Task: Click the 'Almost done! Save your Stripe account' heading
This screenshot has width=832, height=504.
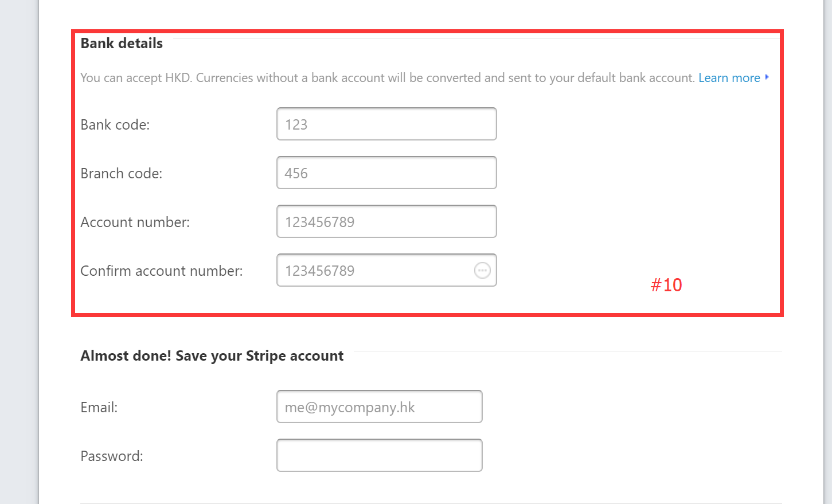Action: [x=212, y=356]
